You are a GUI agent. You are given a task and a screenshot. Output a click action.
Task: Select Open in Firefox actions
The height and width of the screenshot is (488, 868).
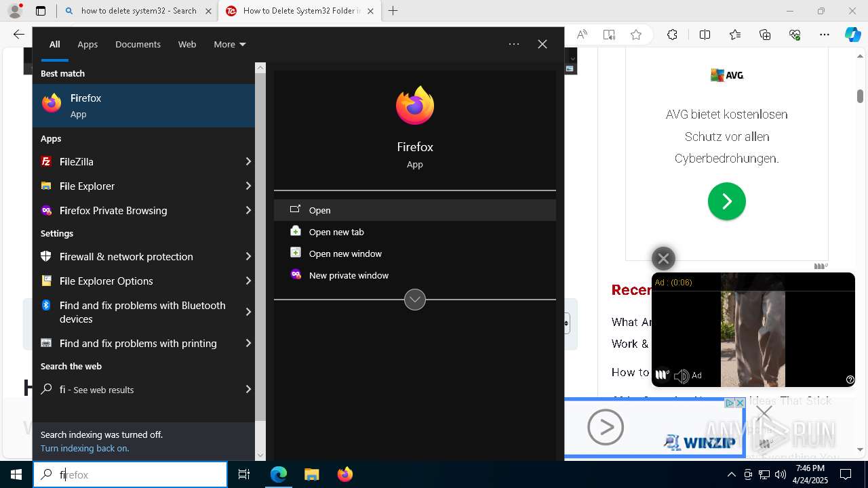coord(415,210)
